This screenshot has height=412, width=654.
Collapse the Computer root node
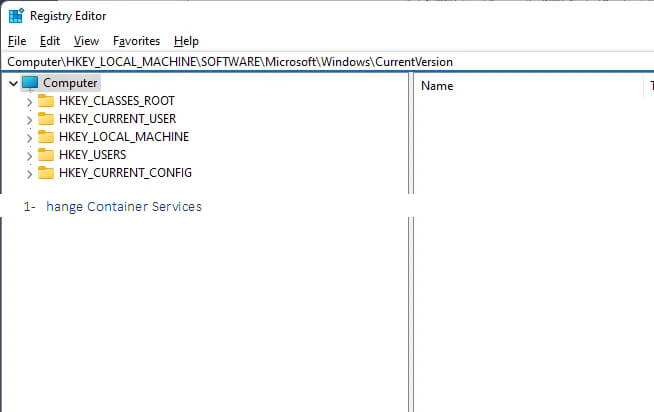tap(13, 83)
